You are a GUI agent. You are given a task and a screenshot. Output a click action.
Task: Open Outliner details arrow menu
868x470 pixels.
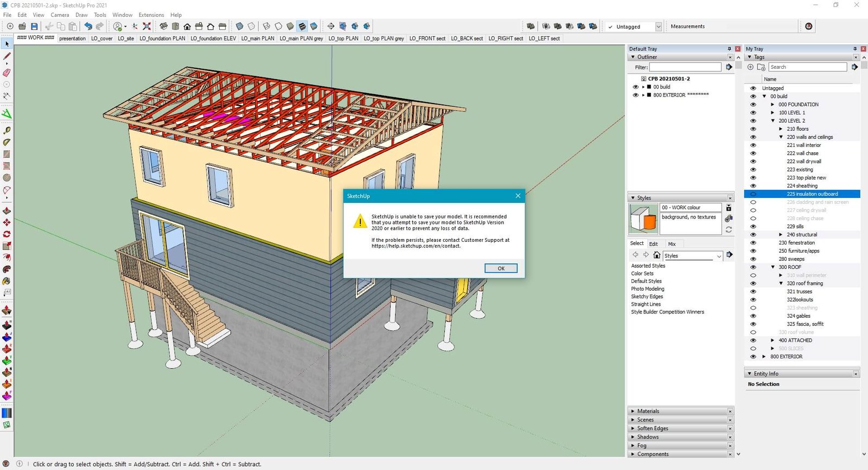point(729,67)
